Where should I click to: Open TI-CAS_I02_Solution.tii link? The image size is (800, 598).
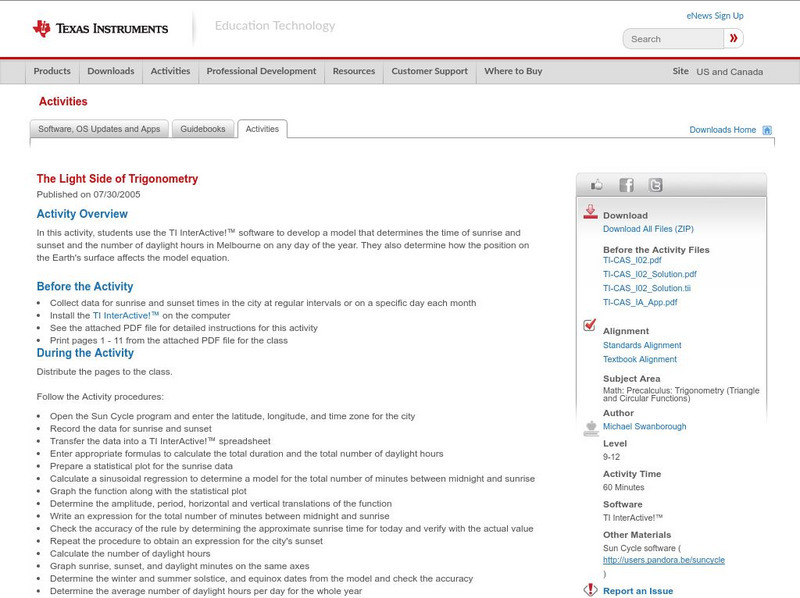pos(647,288)
